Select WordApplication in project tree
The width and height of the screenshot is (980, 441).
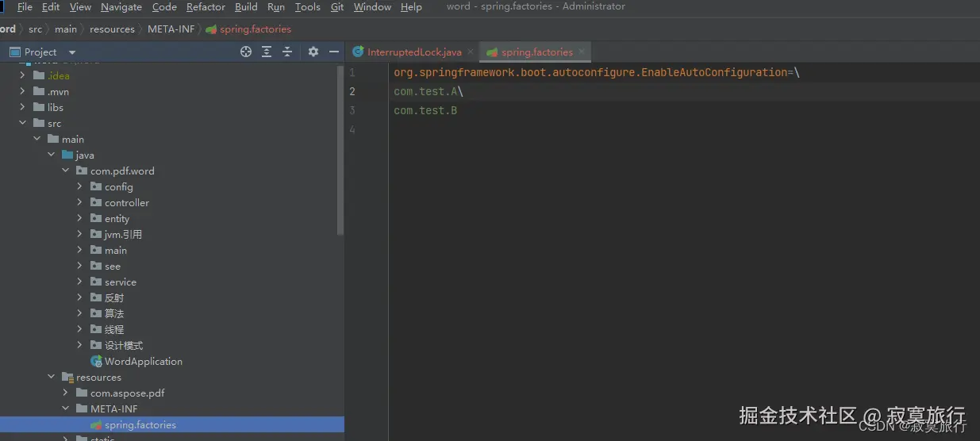click(x=144, y=361)
